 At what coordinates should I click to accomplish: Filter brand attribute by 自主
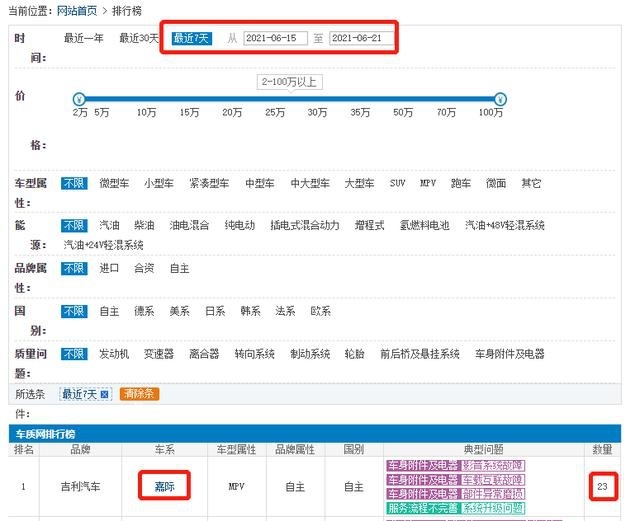tap(179, 269)
